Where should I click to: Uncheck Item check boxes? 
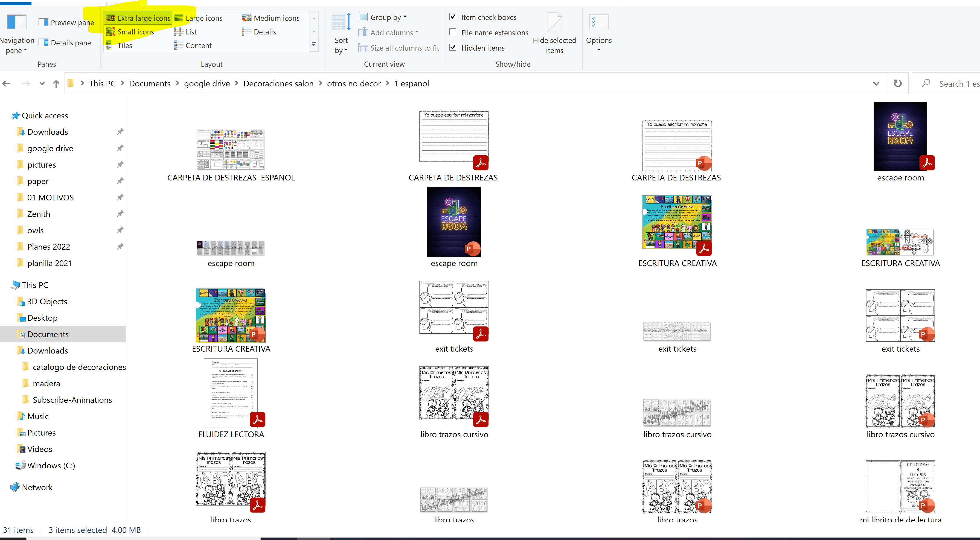[453, 17]
